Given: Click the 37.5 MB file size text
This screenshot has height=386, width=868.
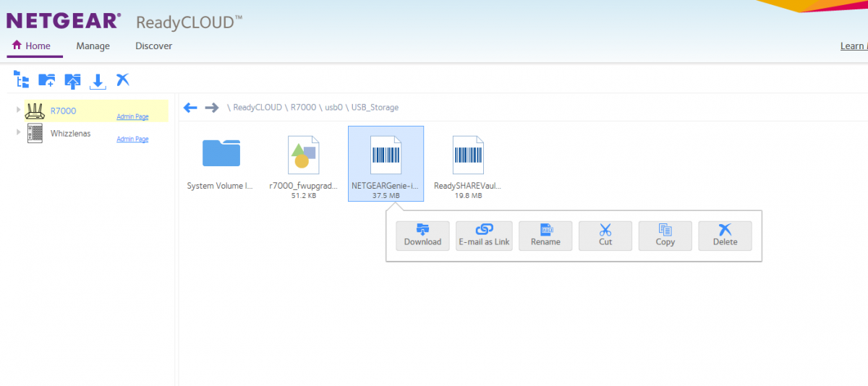Looking at the screenshot, I should (x=386, y=195).
